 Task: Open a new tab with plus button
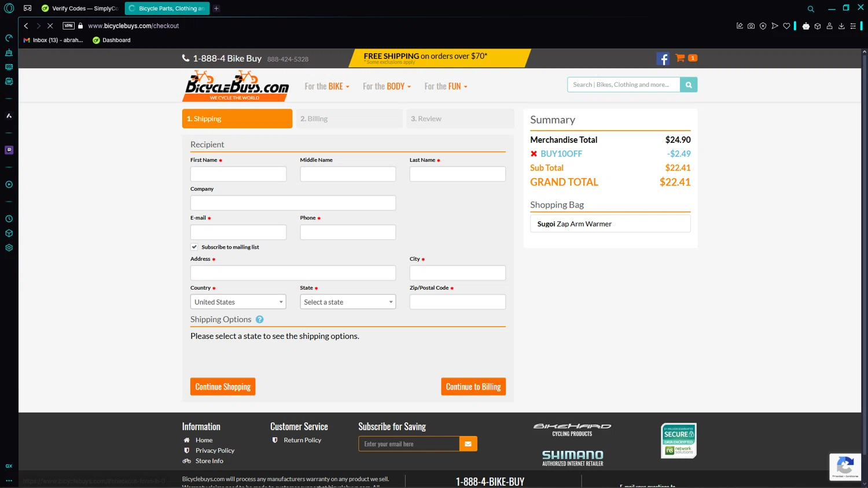[x=216, y=9]
